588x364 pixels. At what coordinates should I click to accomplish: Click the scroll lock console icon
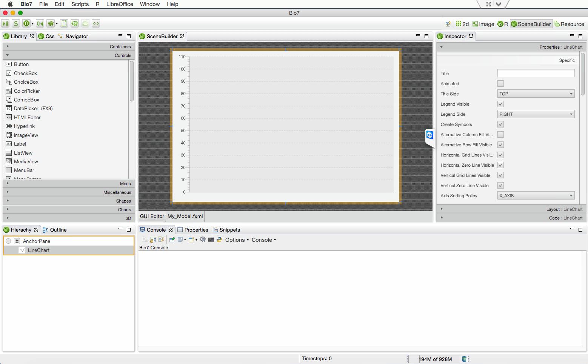pos(153,240)
